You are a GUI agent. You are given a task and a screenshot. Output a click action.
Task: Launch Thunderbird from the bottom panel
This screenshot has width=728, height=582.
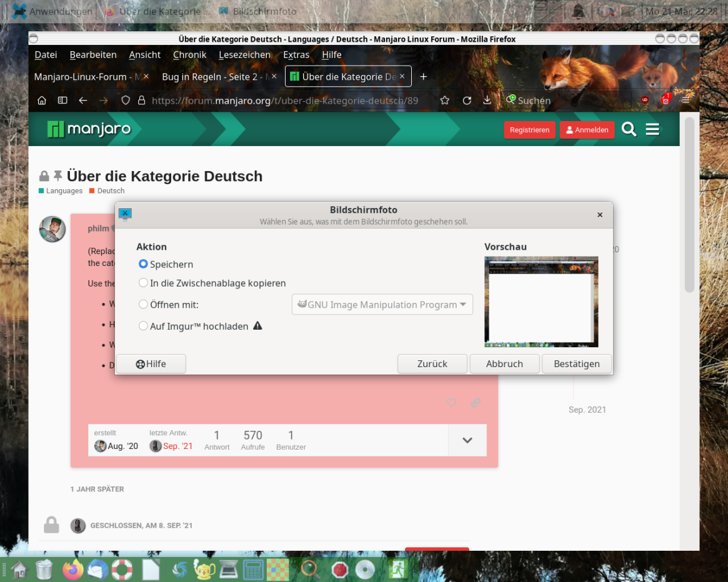click(x=97, y=569)
